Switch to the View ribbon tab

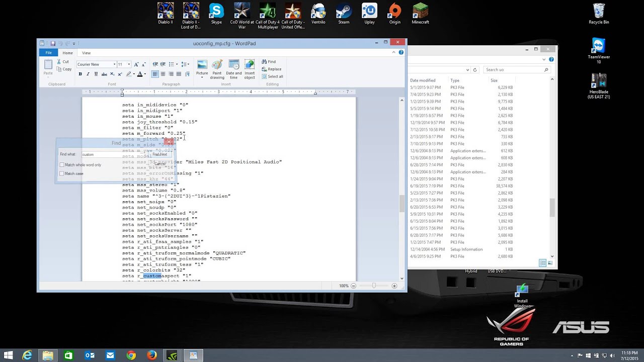[87, 53]
